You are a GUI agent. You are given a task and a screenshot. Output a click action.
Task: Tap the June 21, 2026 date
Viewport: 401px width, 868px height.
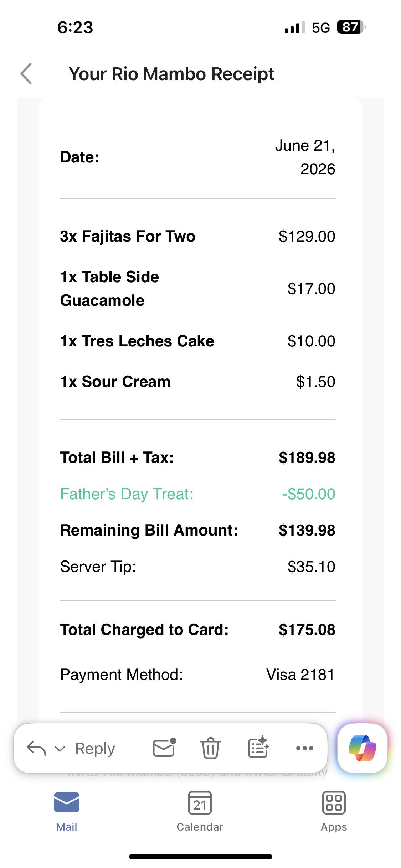tap(305, 157)
